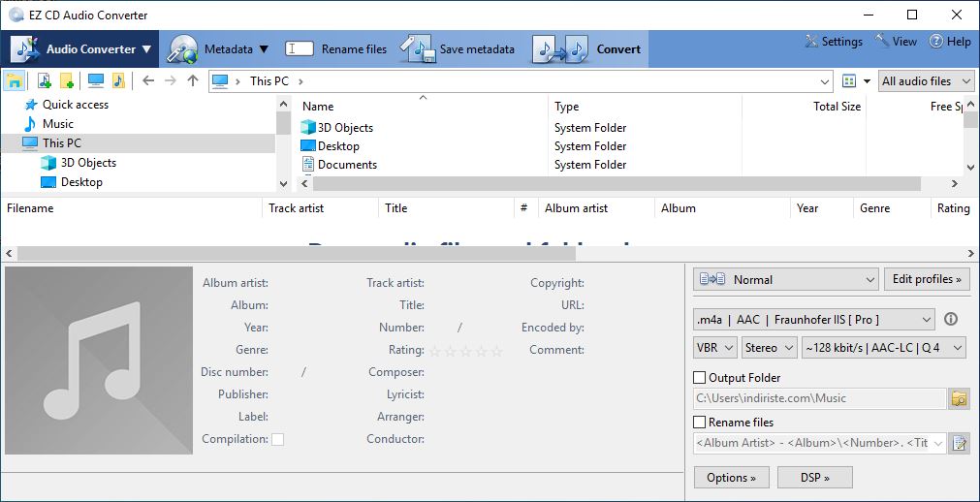Open the view layout dropdown arrow
980x502 pixels.
click(867, 81)
